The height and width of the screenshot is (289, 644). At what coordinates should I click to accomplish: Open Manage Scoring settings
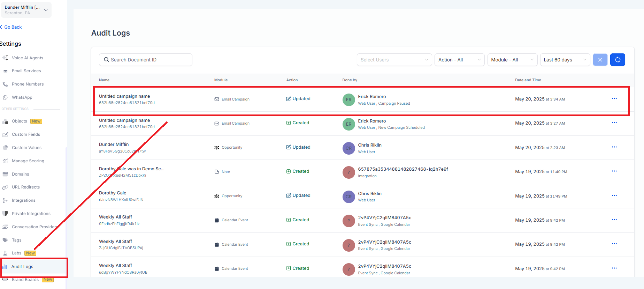click(x=28, y=161)
